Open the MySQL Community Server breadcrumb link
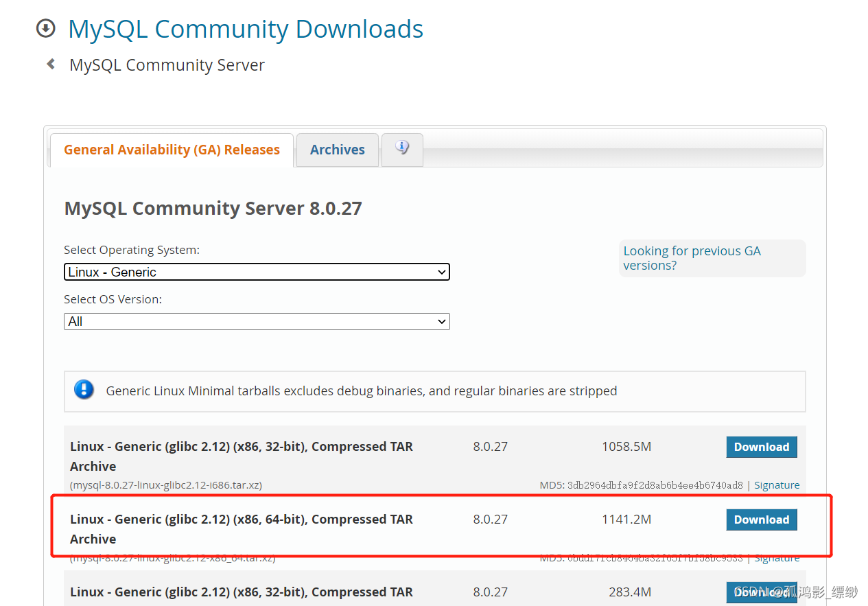The height and width of the screenshot is (606, 868). (x=166, y=65)
